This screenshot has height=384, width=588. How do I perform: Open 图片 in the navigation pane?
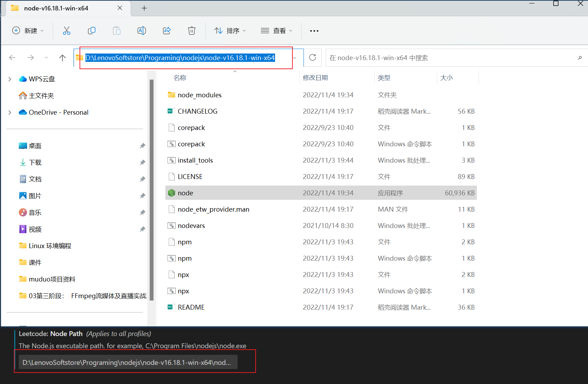[30, 196]
